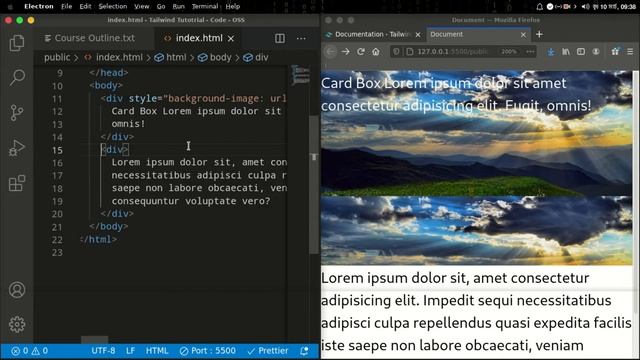Open the File menu

point(67,7)
